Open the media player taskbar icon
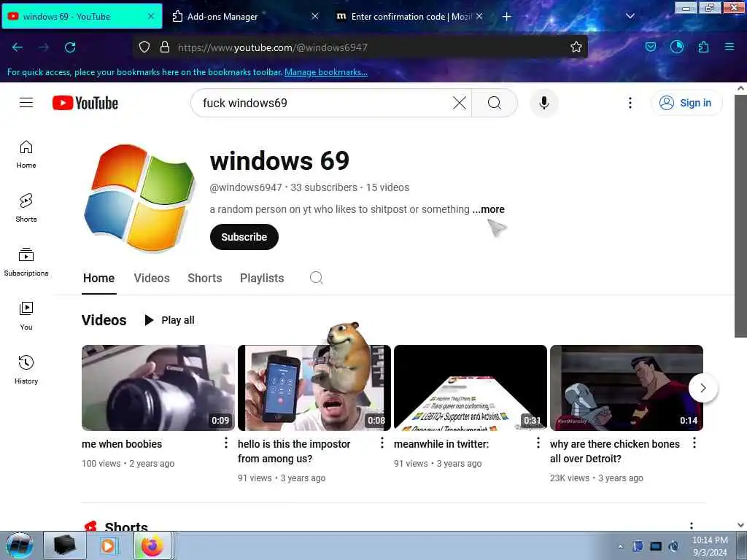 click(x=108, y=545)
